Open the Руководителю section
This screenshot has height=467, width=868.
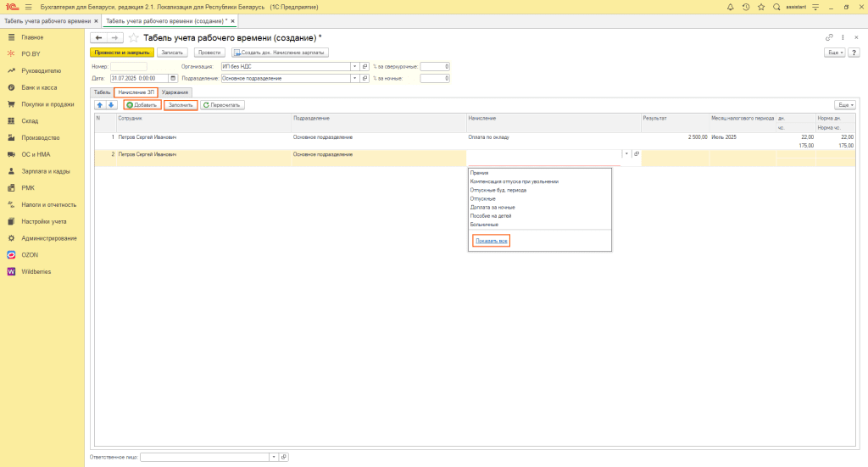click(x=41, y=71)
